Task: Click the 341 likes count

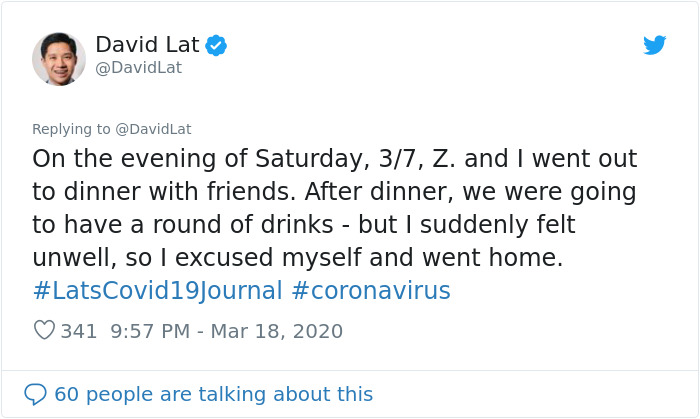Action: click(x=79, y=331)
